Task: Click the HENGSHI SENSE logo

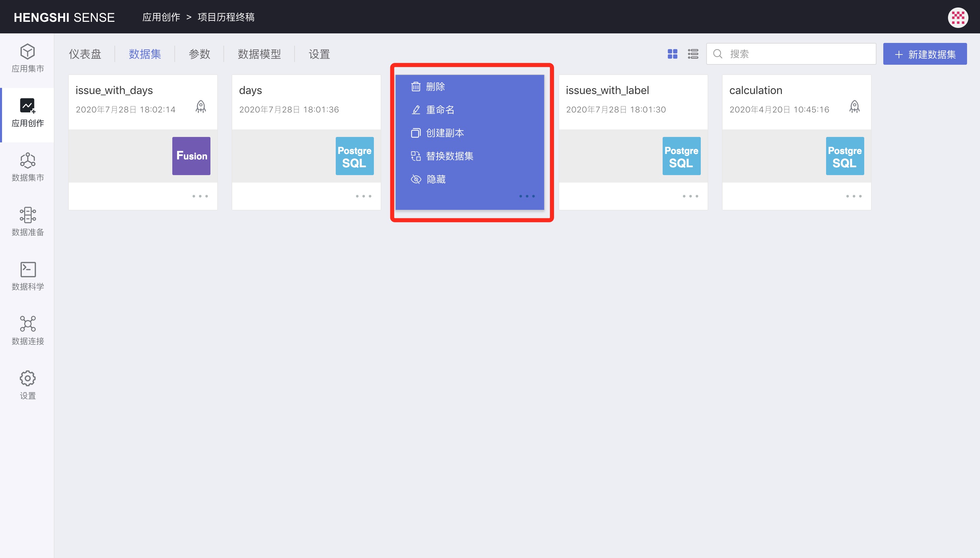Action: pos(64,17)
